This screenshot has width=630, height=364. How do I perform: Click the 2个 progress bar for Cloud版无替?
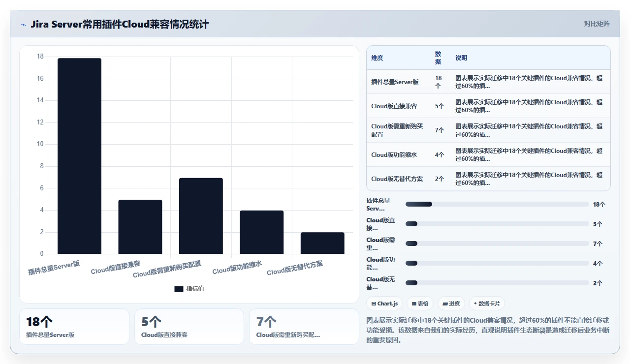click(497, 283)
